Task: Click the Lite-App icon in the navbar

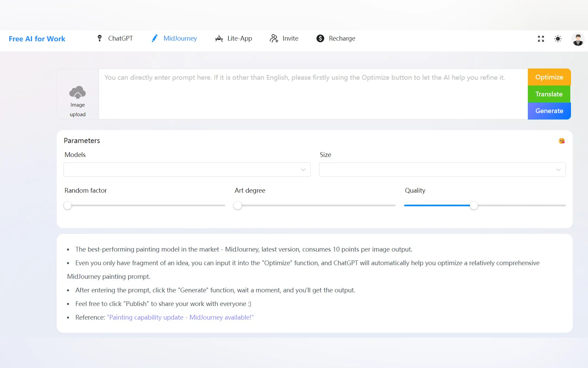Action: pyautogui.click(x=219, y=38)
